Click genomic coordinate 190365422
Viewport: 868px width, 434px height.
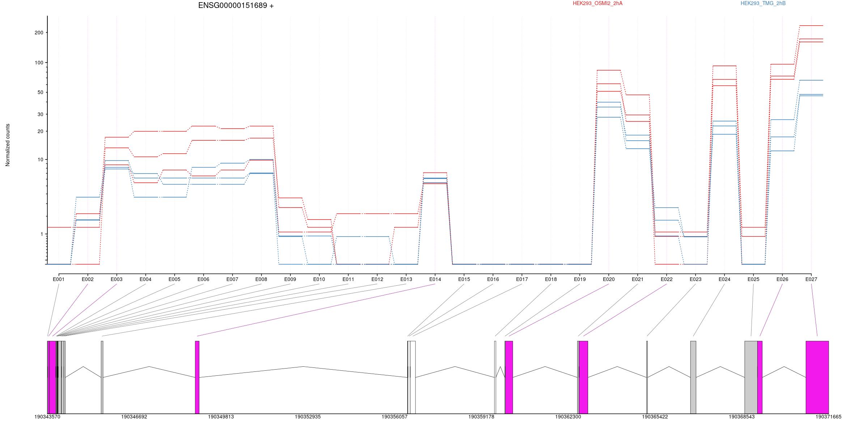[x=655, y=417]
